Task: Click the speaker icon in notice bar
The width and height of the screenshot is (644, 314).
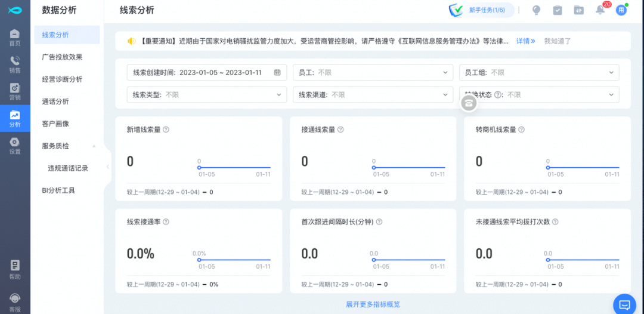Action: [131, 41]
